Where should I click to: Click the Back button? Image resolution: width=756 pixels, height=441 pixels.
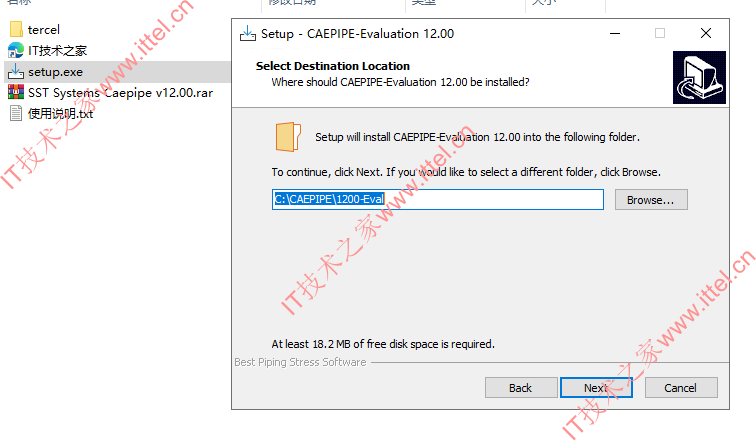click(521, 388)
